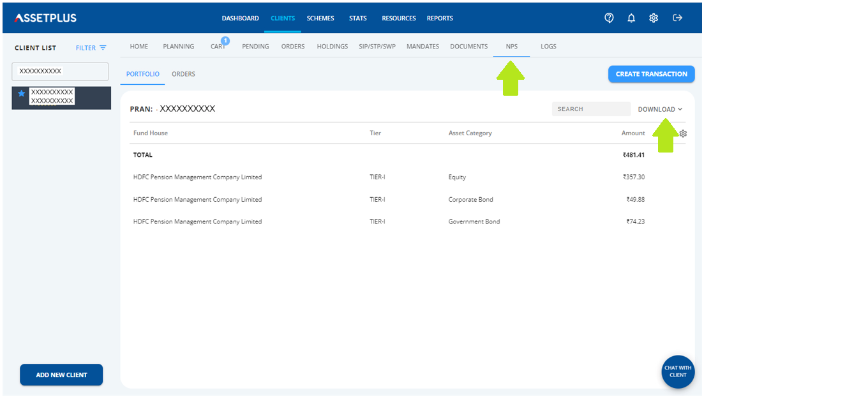Click the Asset Category column header
The image size is (868, 411).
click(470, 133)
